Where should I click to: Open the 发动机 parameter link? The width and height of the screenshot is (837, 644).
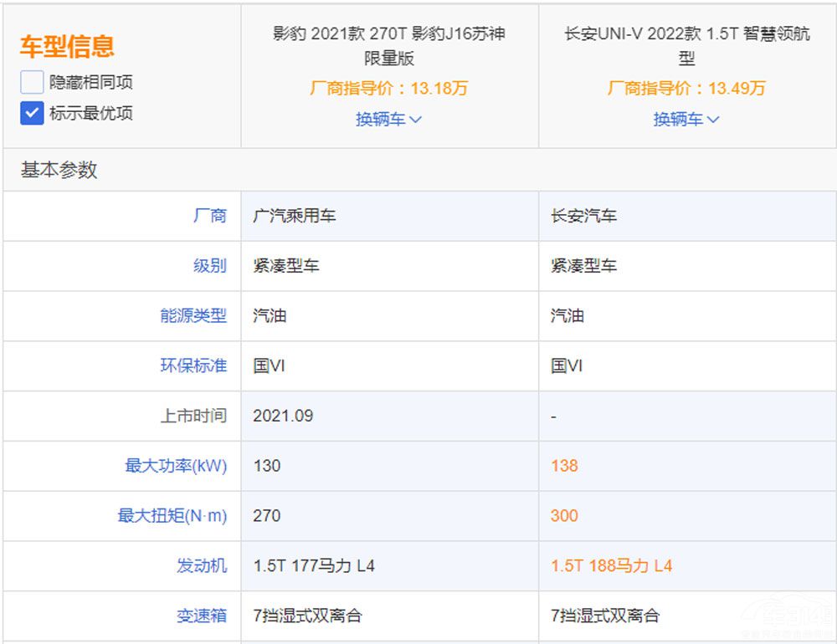coord(202,566)
